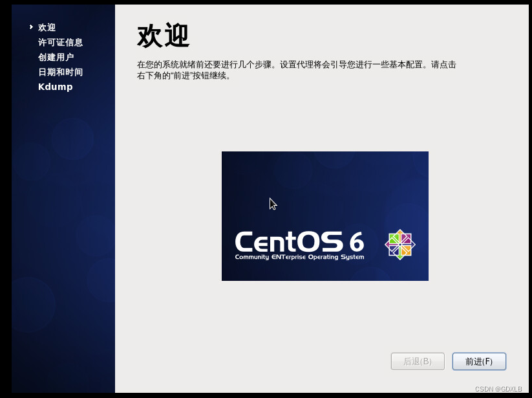Select 日期和时间 from the step list

click(61, 72)
